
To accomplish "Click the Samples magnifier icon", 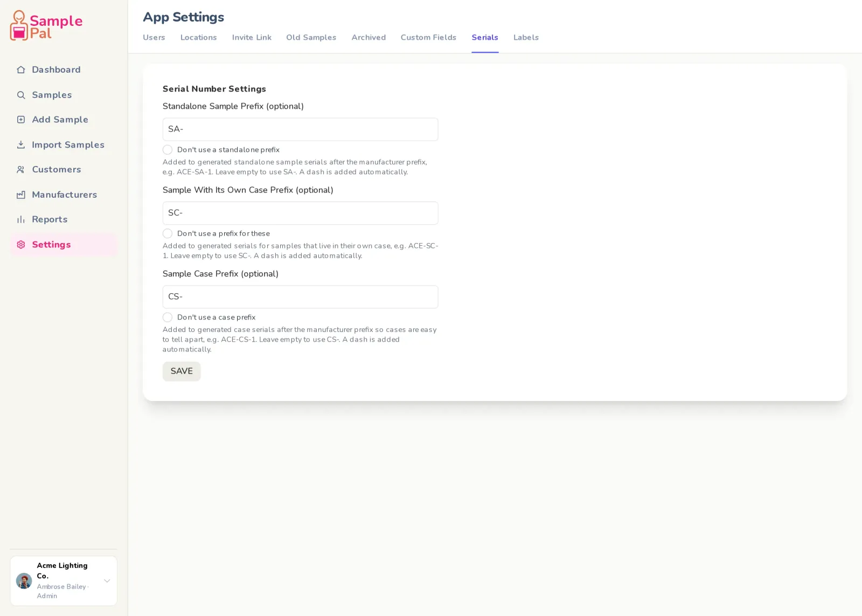I will (21, 95).
